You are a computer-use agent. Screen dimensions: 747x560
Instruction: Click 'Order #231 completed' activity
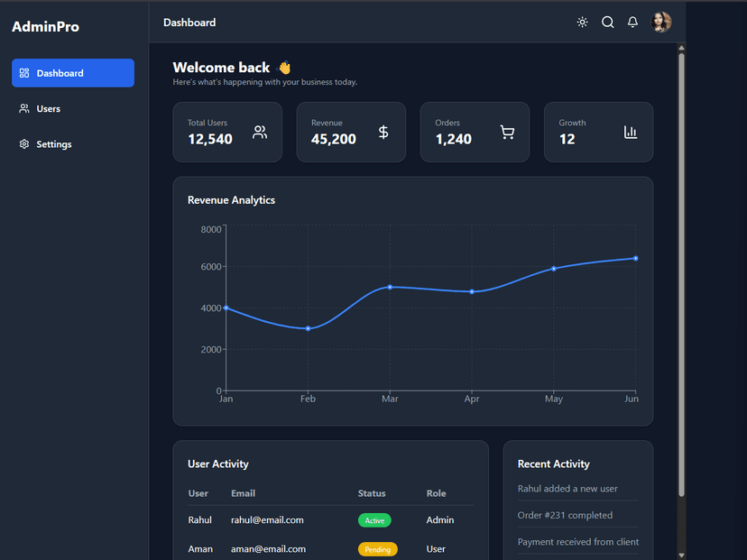click(x=565, y=515)
